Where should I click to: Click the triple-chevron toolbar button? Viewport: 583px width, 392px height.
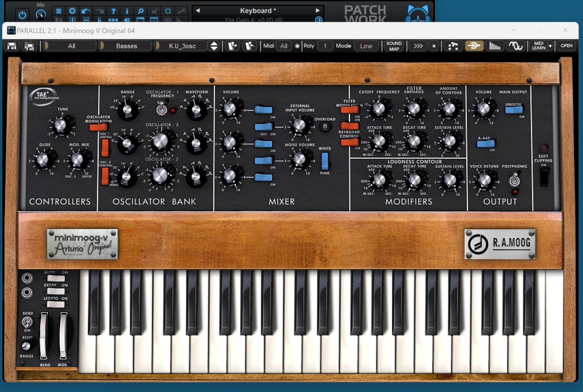coord(418,46)
